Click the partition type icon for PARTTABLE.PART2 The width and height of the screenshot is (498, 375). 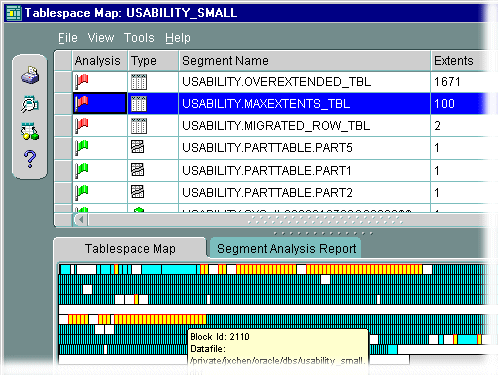pos(137,191)
